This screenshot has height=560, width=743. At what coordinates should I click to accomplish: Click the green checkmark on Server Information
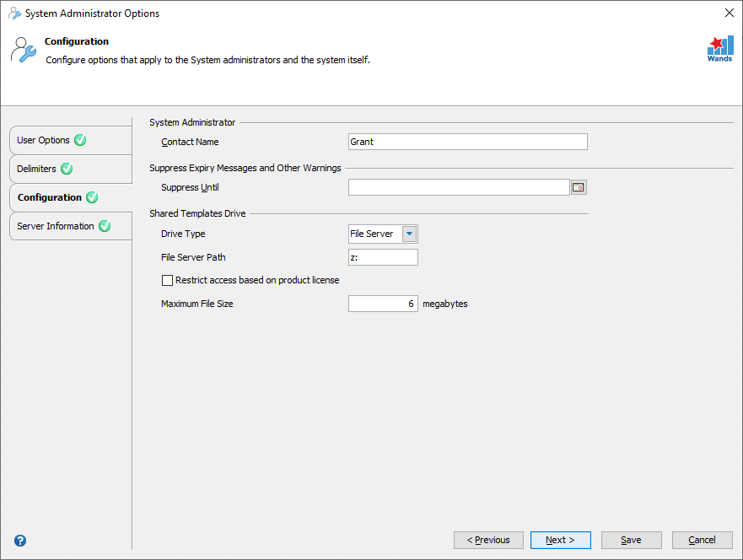coord(105,225)
